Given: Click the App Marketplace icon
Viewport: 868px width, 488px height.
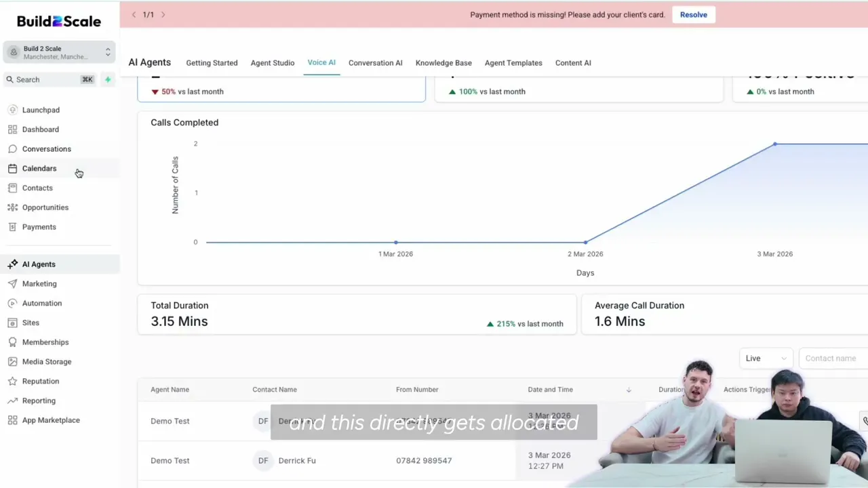Looking at the screenshot, I should coord(12,420).
